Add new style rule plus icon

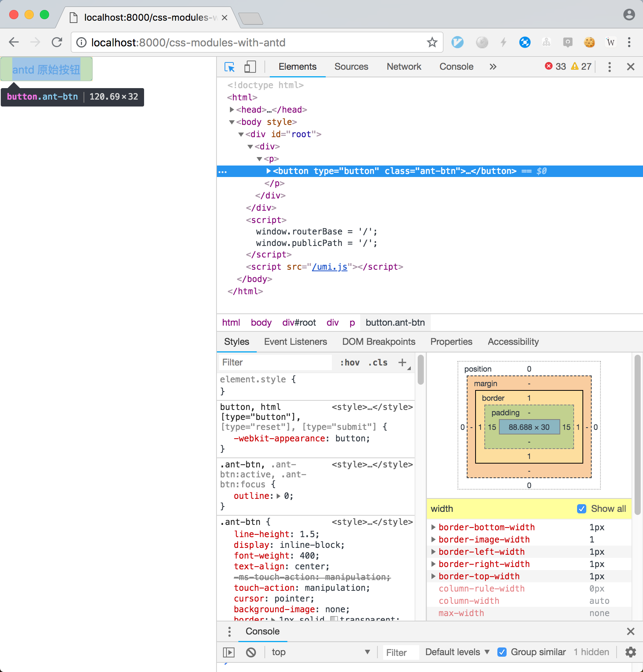(x=402, y=362)
